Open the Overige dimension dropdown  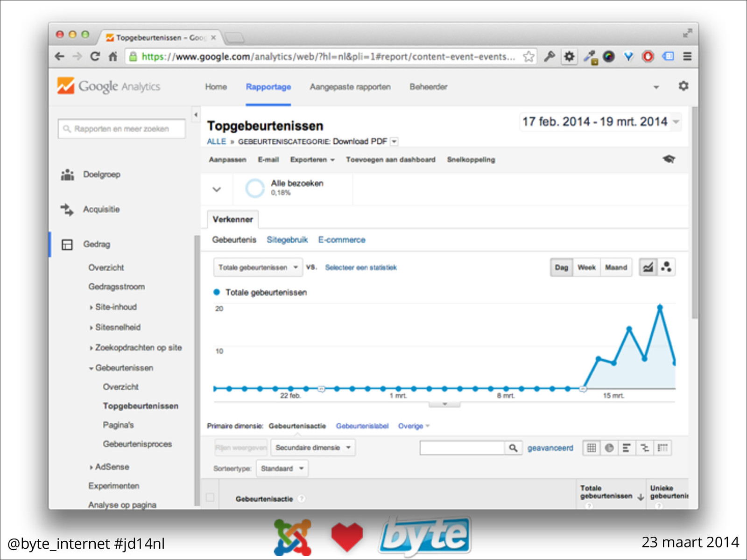tap(414, 426)
